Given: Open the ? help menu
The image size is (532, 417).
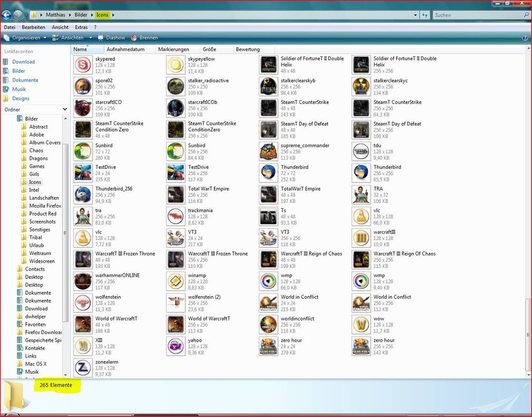Looking at the screenshot, I should pos(95,27).
